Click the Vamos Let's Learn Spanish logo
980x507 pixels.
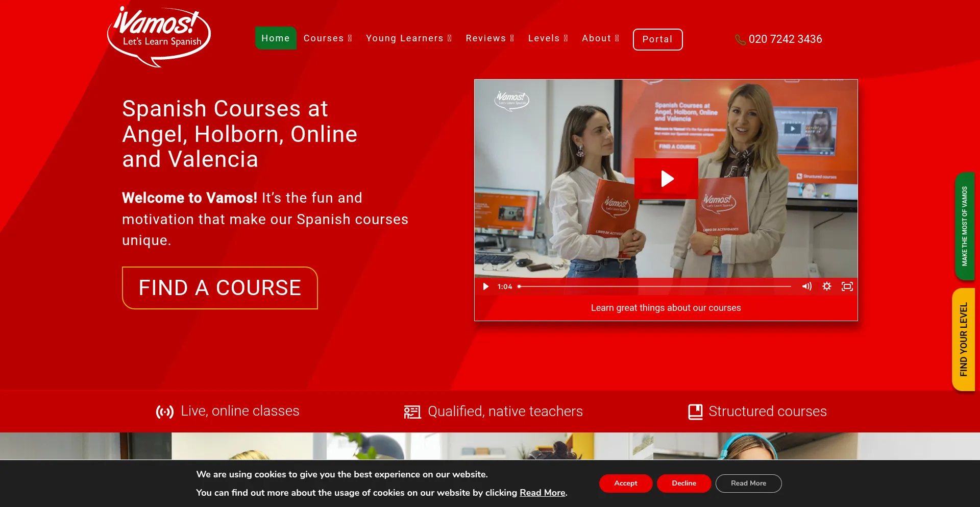(159, 36)
